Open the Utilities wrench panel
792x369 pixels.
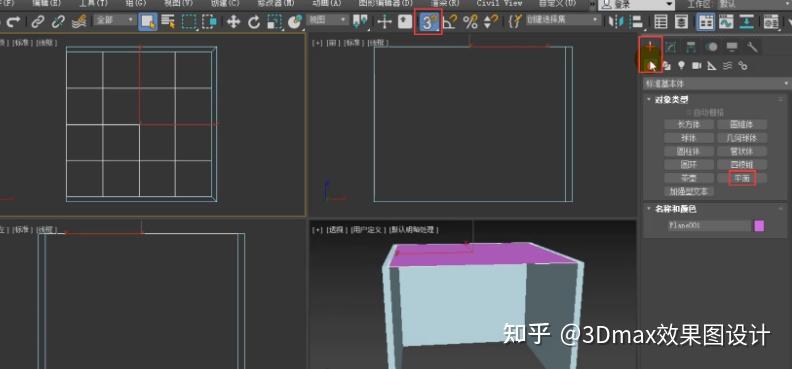753,47
